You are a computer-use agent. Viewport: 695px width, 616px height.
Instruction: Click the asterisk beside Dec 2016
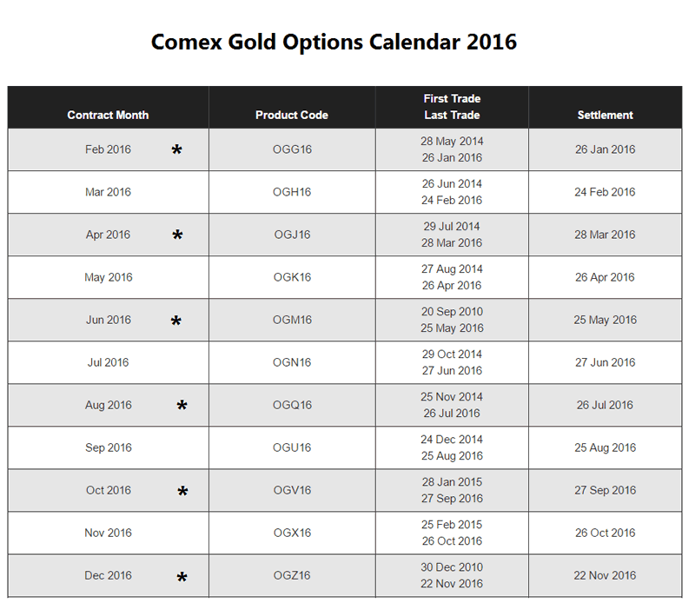click(x=182, y=578)
